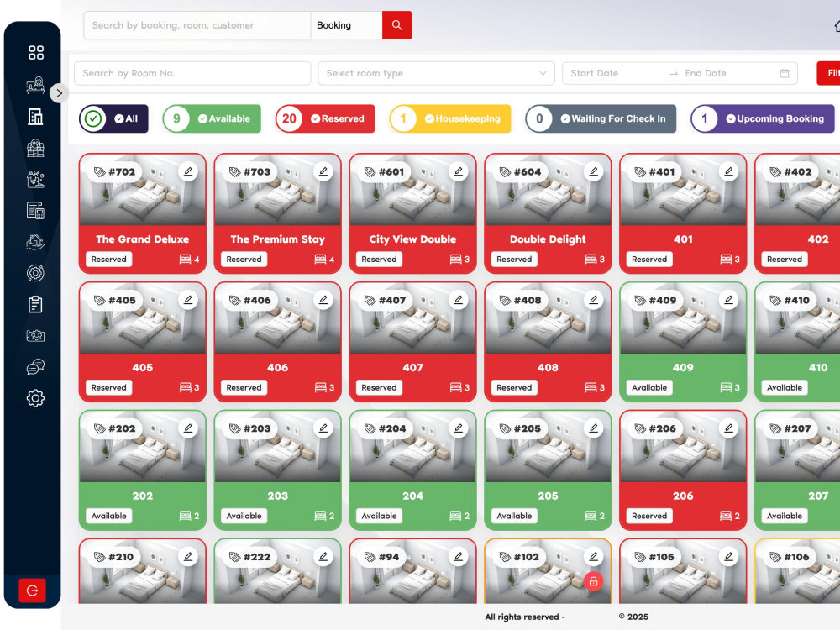Filter rooms by Upcoming Booking
This screenshot has width=840, height=630.
point(763,119)
